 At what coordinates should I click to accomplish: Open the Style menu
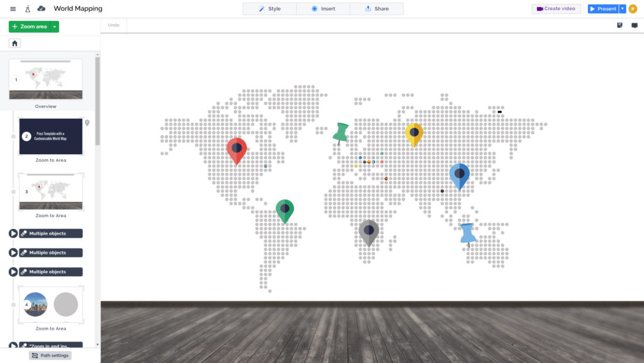click(x=270, y=9)
